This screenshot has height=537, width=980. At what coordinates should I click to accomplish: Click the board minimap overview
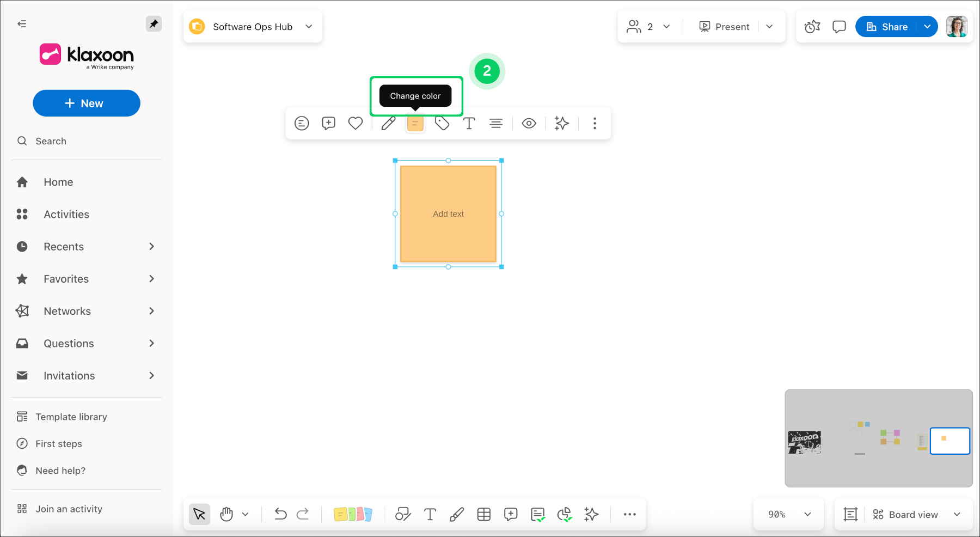pyautogui.click(x=878, y=438)
